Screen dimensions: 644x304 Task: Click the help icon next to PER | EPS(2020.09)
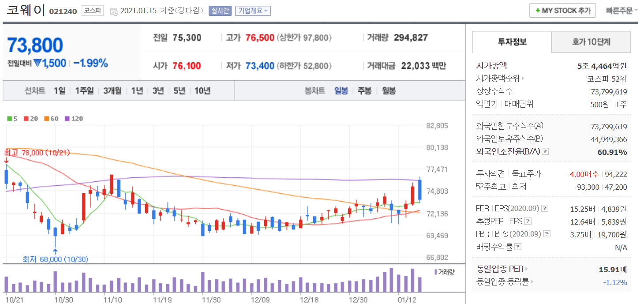pos(545,208)
